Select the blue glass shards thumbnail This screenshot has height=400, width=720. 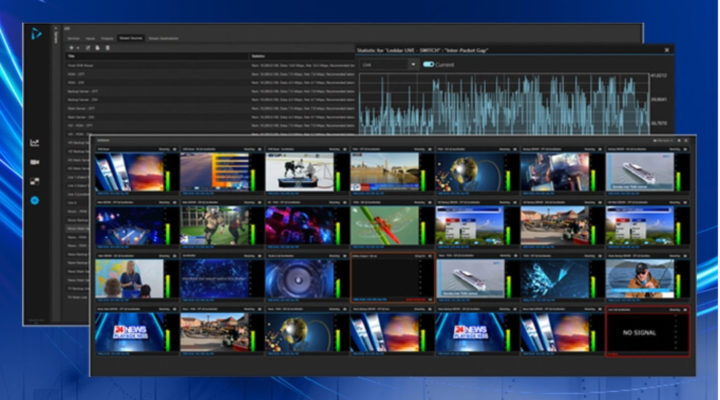(x=555, y=279)
